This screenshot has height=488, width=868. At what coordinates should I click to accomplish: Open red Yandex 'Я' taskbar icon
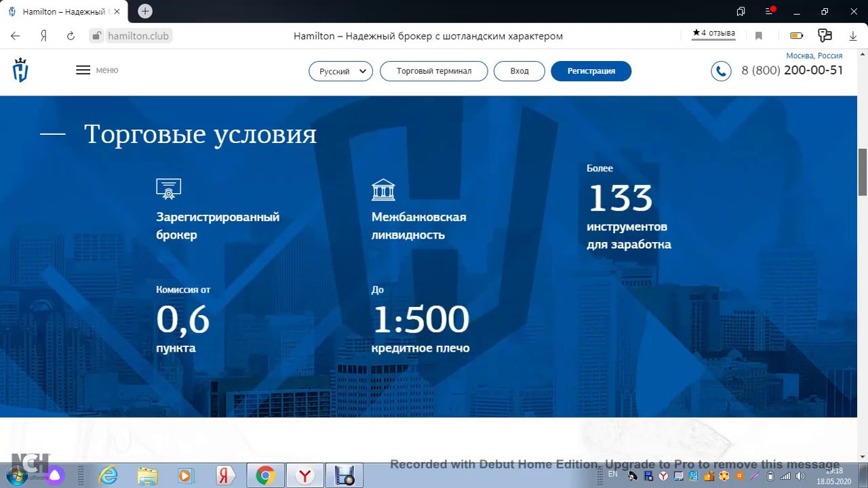pyautogui.click(x=224, y=476)
